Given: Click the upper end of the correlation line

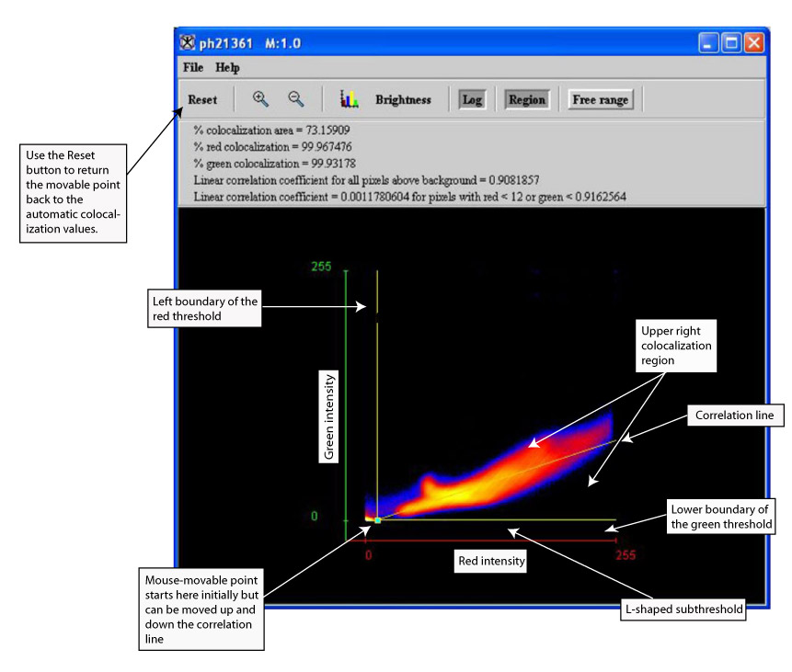Looking at the screenshot, I should pyautogui.click(x=611, y=440).
